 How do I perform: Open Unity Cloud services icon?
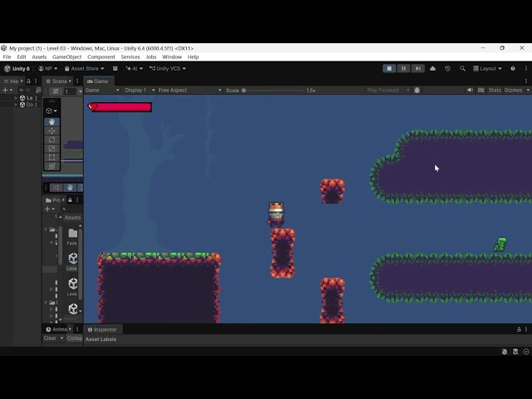pyautogui.click(x=432, y=68)
